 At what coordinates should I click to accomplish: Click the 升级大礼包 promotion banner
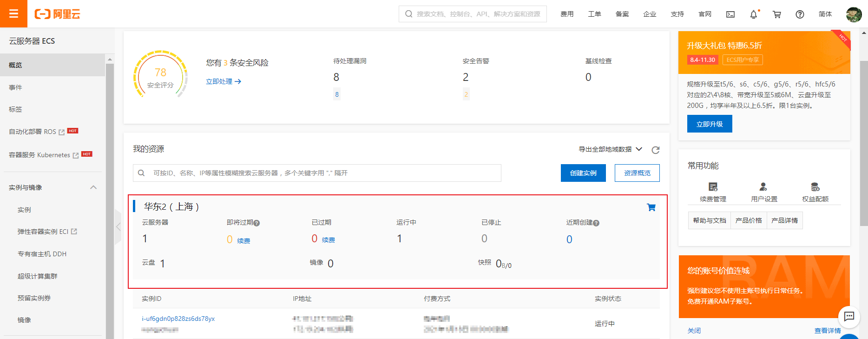coord(764,53)
